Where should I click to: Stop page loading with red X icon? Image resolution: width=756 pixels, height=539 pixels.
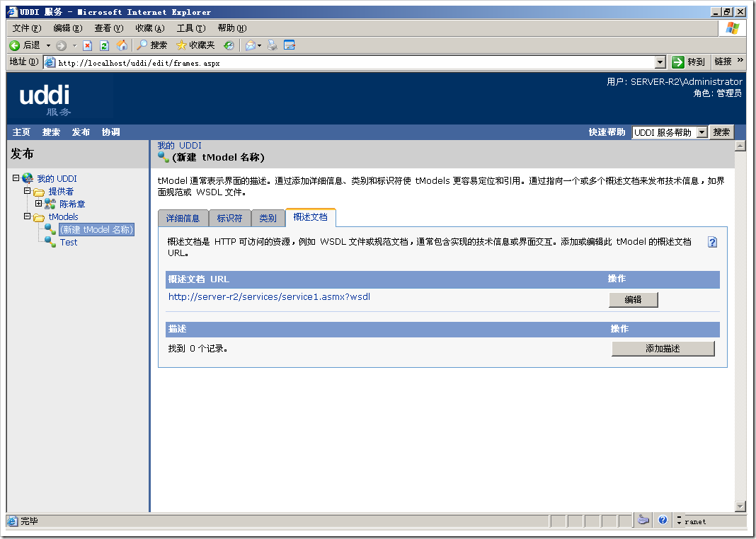pos(87,45)
